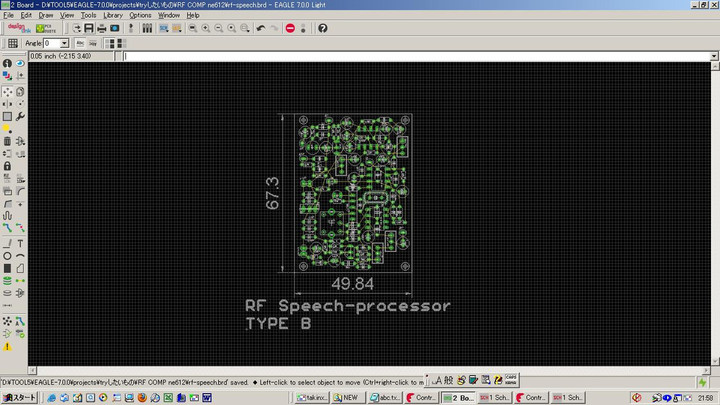Click the Save disk icon
The height and width of the screenshot is (405, 720).
pos(89,28)
